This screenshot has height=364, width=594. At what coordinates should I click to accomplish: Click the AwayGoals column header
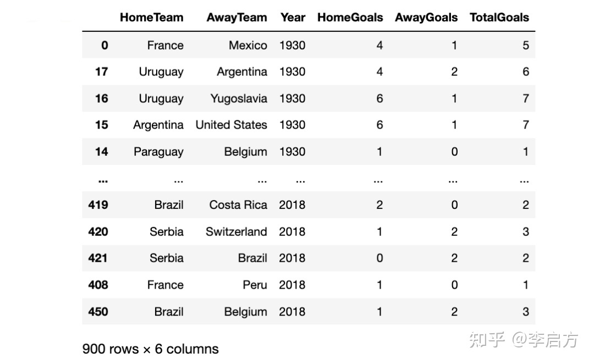coord(426,18)
